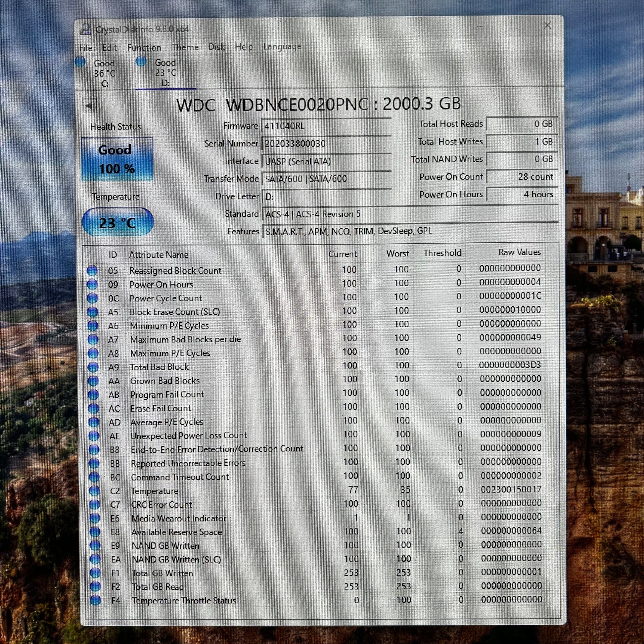Image resolution: width=644 pixels, height=644 pixels.
Task: Click the status icon for Program Fail Count
Action: point(93,394)
